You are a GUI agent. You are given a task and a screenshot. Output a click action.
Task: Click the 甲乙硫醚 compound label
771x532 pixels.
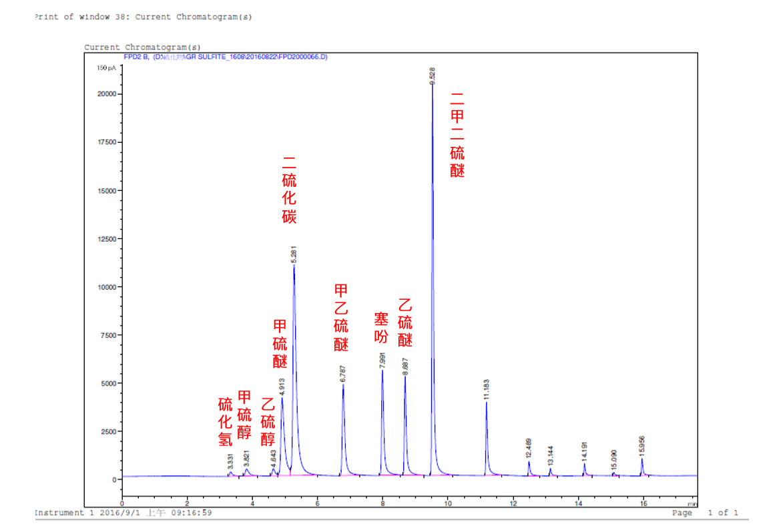pyautogui.click(x=341, y=317)
